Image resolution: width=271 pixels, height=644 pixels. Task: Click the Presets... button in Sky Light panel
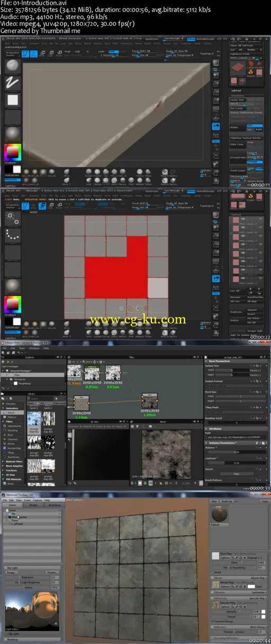click(52, 572)
